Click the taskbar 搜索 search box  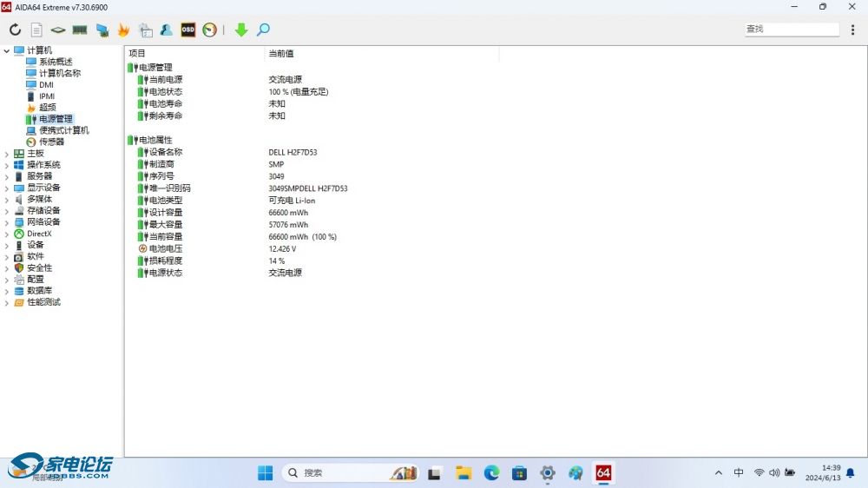click(x=351, y=472)
